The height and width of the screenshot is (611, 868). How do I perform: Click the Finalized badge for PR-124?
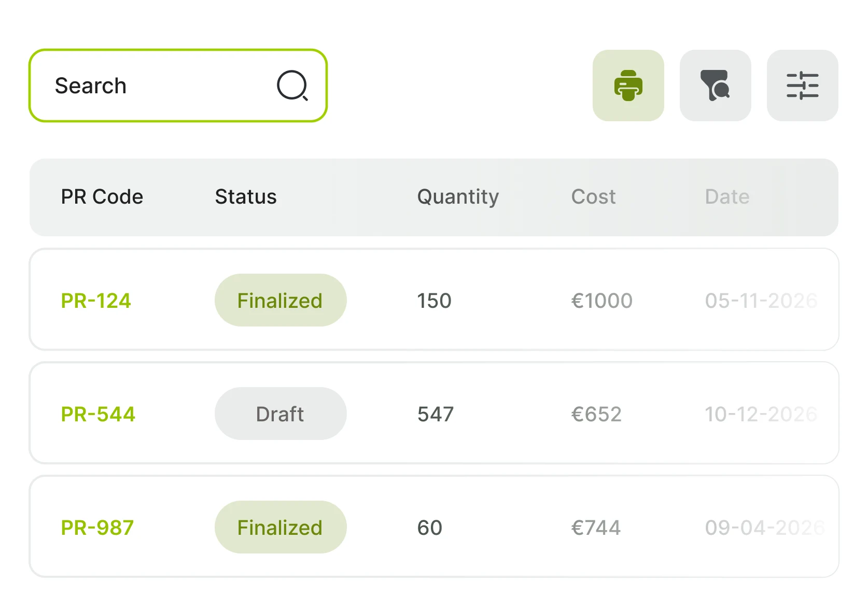point(280,301)
